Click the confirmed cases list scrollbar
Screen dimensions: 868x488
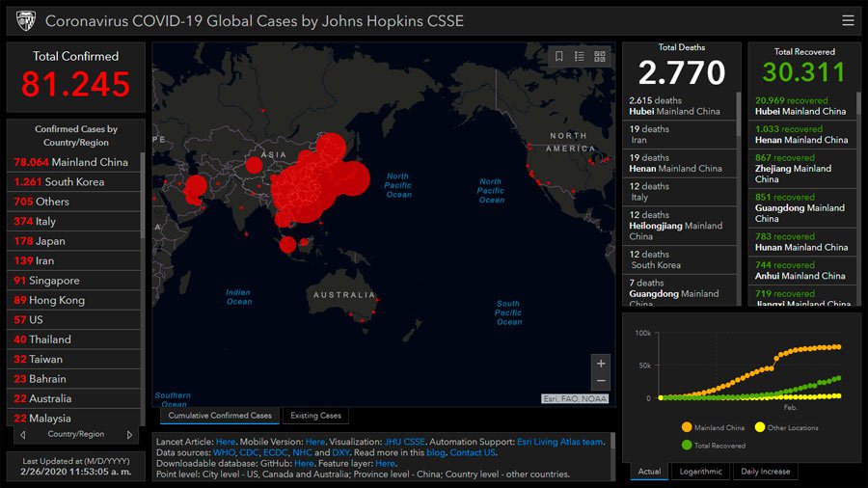tap(143, 195)
